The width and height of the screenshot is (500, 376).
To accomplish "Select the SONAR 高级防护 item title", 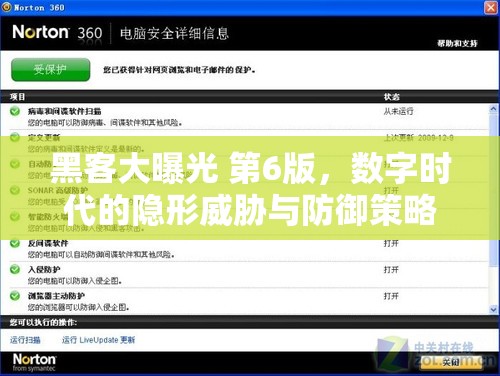I will [58, 191].
